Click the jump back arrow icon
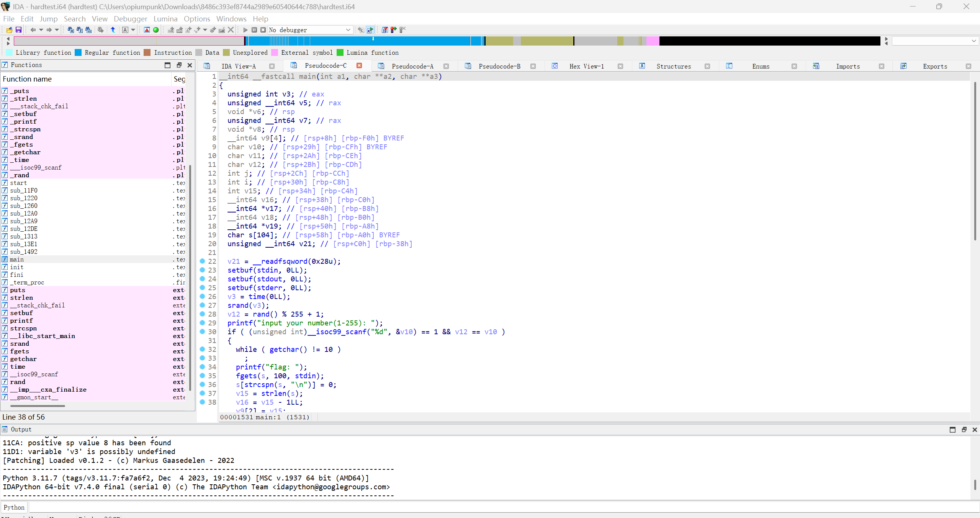The height and width of the screenshot is (518, 980). pyautogui.click(x=33, y=30)
